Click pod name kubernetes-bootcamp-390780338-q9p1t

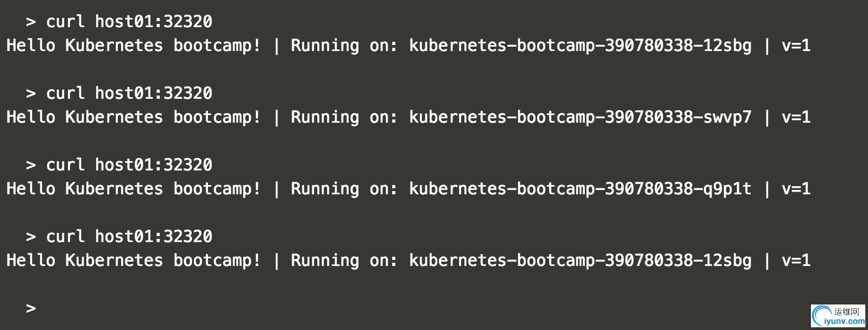click(x=581, y=189)
